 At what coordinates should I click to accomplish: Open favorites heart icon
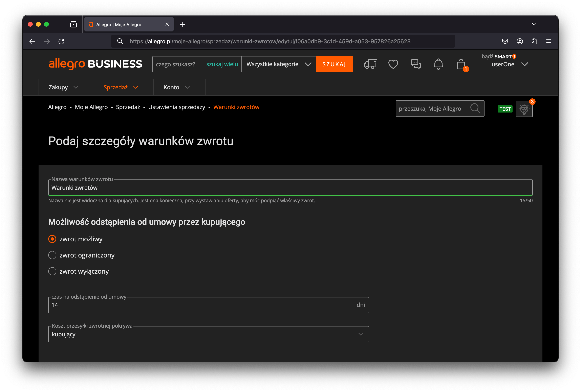(393, 64)
